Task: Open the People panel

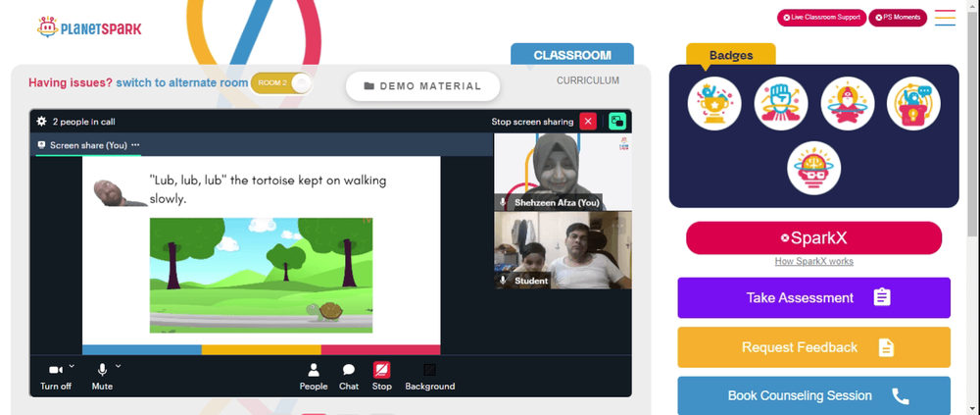Action: click(x=314, y=378)
